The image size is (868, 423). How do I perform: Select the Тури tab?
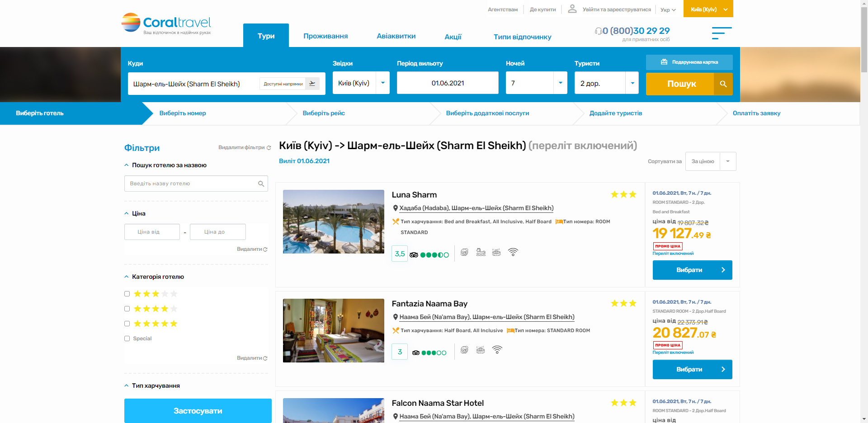266,36
